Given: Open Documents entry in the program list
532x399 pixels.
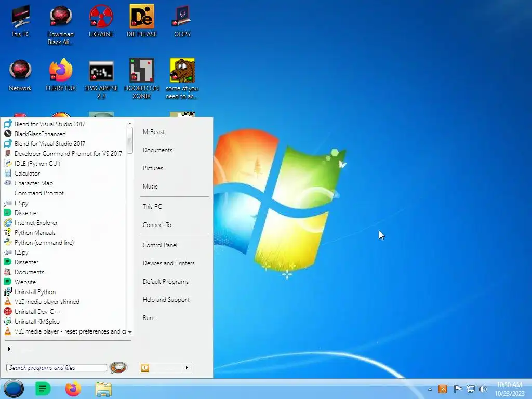Looking at the screenshot, I should click(29, 272).
